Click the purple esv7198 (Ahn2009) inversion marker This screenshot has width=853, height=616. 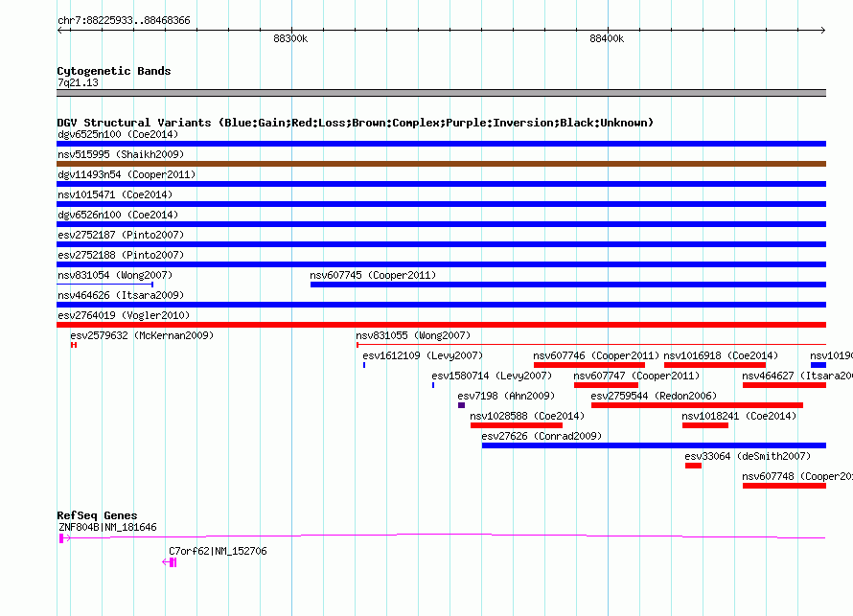pyautogui.click(x=461, y=405)
